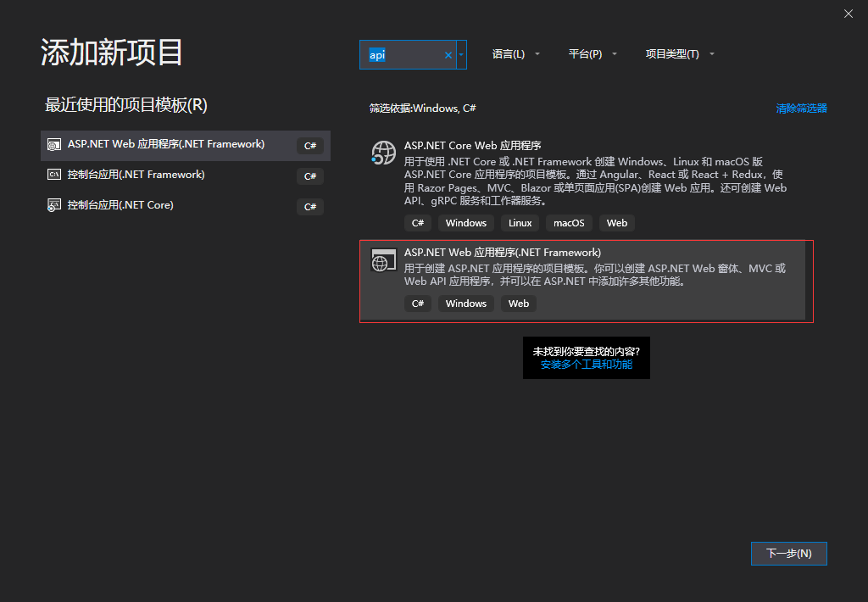Click recent 控制台应用(.NET Core) console icon
This screenshot has width=868, height=602.
click(x=53, y=205)
